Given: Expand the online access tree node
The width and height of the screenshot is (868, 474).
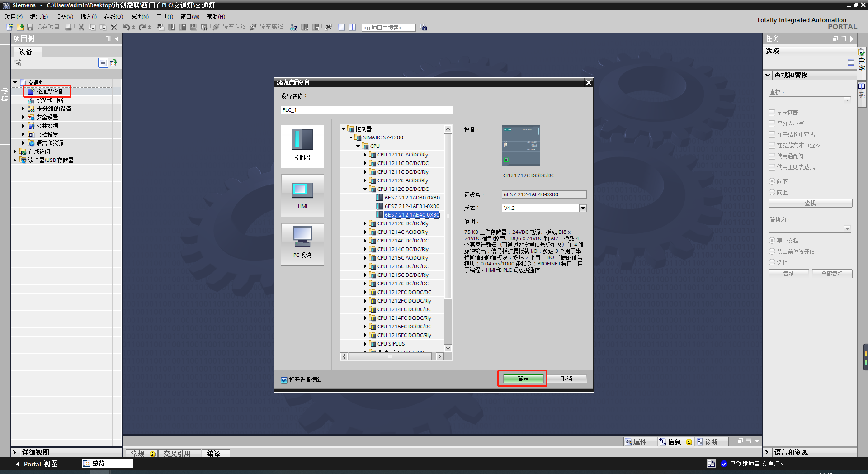Looking at the screenshot, I should (15, 152).
